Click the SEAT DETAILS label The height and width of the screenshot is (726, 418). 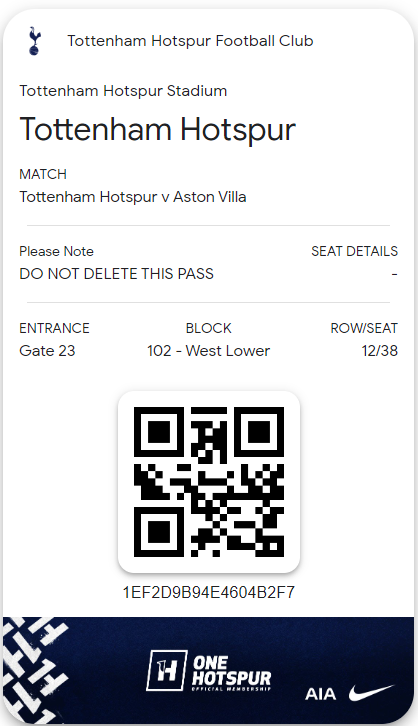pyautogui.click(x=355, y=251)
